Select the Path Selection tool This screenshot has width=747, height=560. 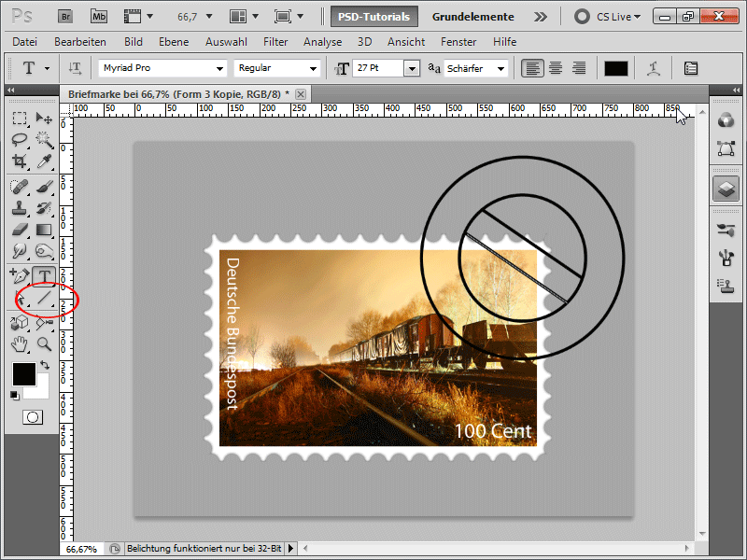click(20, 299)
